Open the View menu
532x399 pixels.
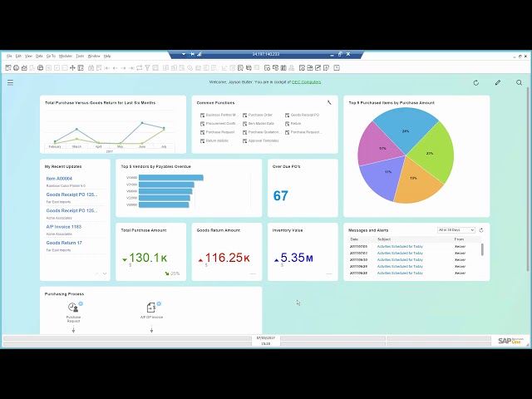tap(28, 56)
